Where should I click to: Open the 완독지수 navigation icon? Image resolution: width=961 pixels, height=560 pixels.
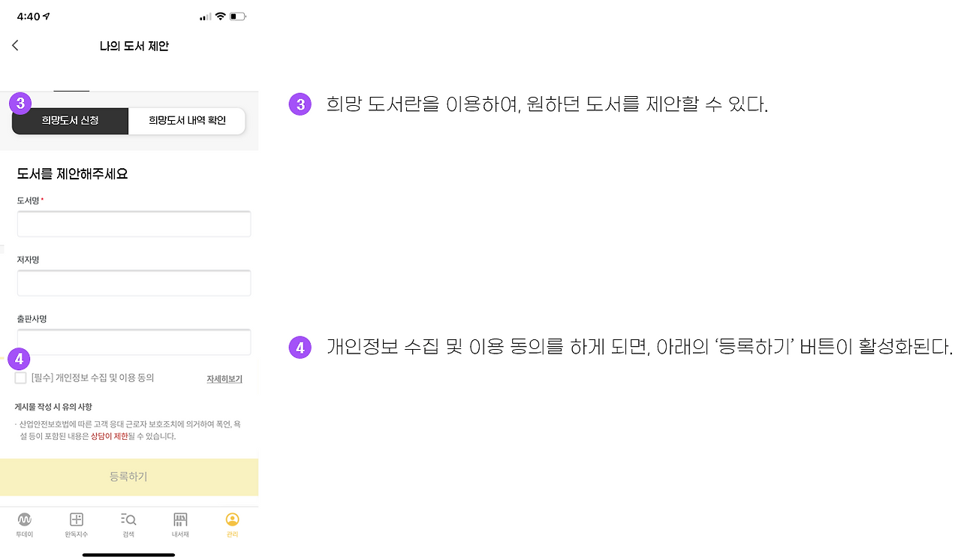coord(77,519)
